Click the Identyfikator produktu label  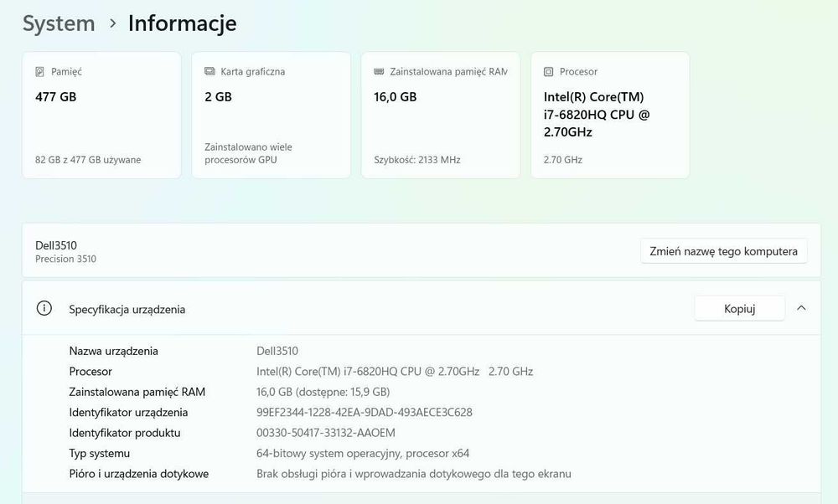tap(125, 433)
